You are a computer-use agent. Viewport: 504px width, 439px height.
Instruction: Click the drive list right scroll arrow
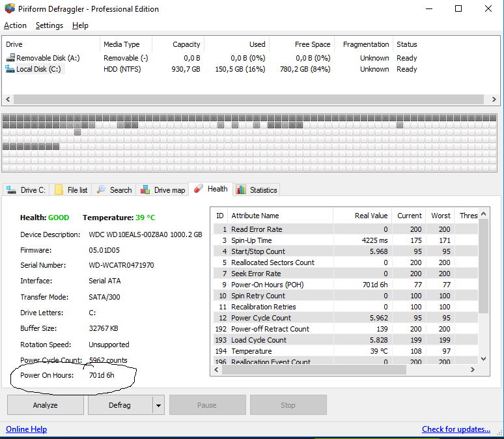coord(494,100)
